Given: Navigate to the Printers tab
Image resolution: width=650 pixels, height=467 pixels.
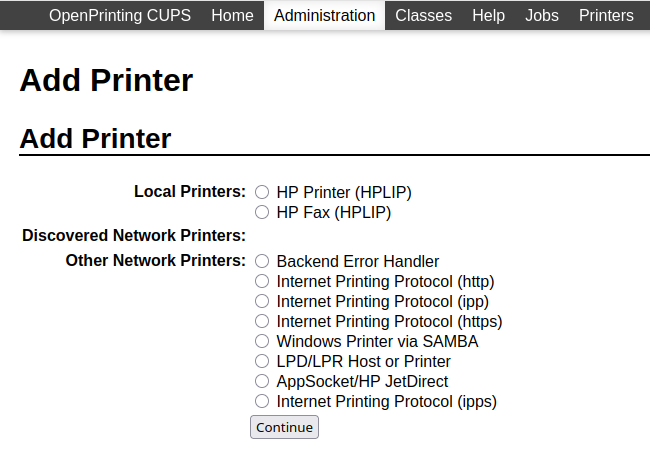Looking at the screenshot, I should point(606,16).
